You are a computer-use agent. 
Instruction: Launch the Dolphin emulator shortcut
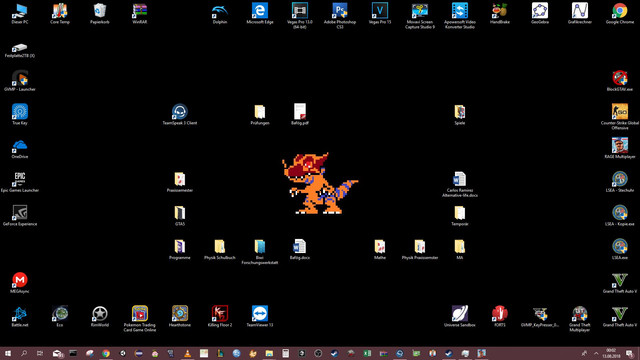coord(220,13)
